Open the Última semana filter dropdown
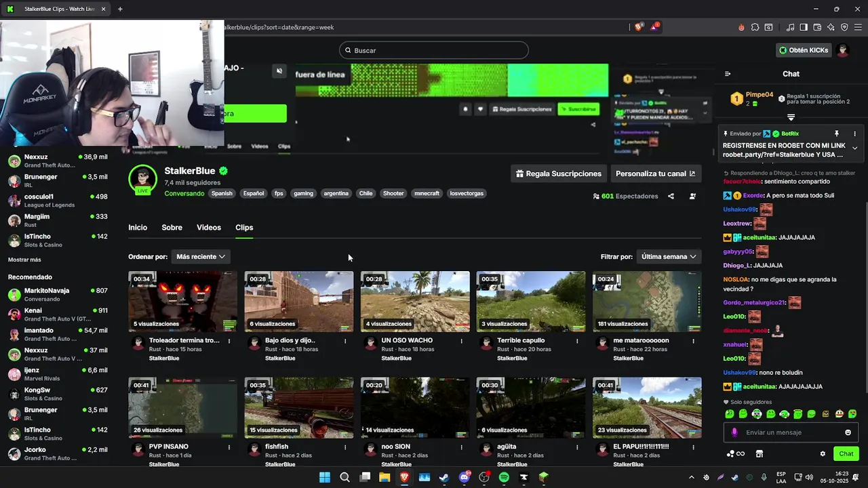The image size is (868, 488). coord(669,256)
